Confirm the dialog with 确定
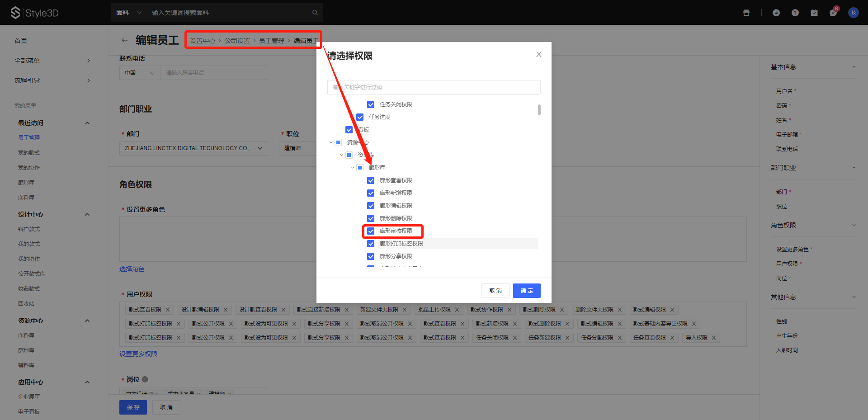 [527, 291]
